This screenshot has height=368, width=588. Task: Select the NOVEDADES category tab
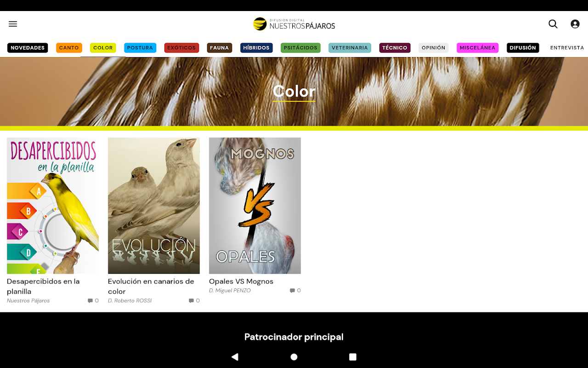click(28, 48)
